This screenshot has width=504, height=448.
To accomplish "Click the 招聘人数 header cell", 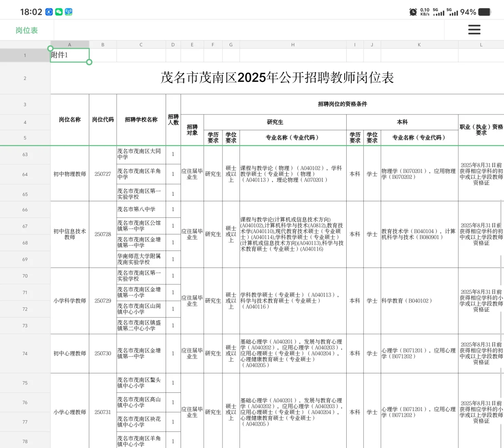I will click(x=173, y=119).
